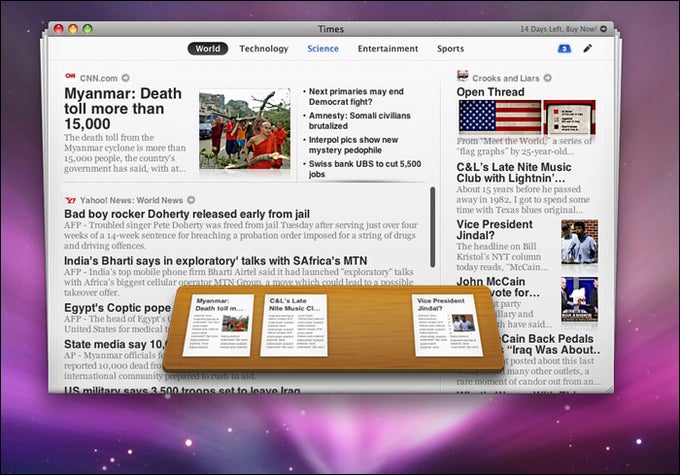The height and width of the screenshot is (475, 680).
Task: Open 'Swiss bank UBS to cut 5,500 jobs'
Action: [365, 169]
